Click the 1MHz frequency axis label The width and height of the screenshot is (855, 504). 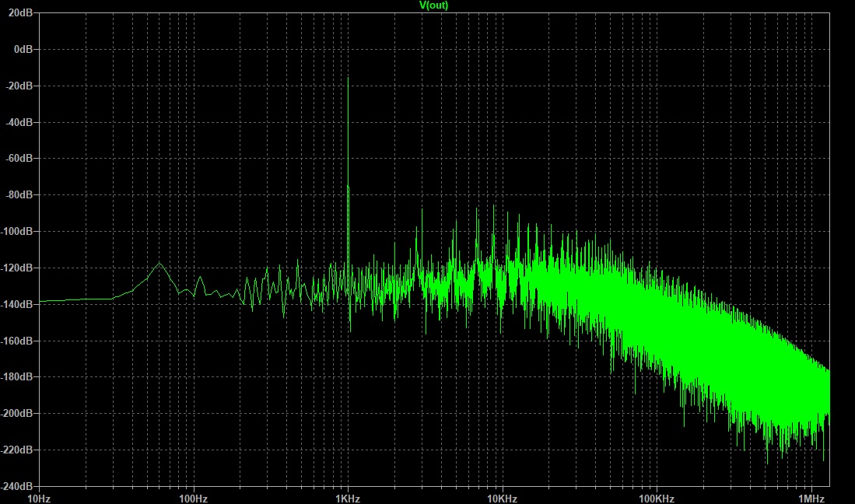point(811,497)
